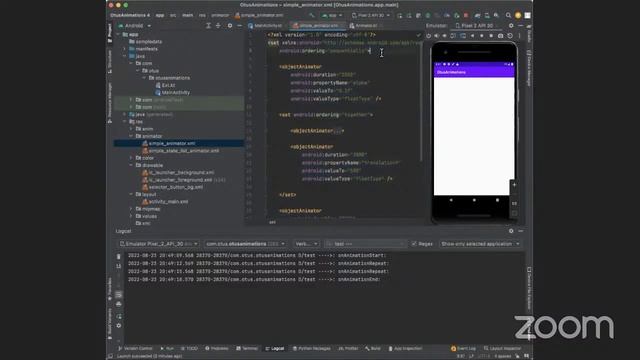Open the Profiler tool window button
Image resolution: width=640 pixels, height=360 pixels.
click(348, 348)
